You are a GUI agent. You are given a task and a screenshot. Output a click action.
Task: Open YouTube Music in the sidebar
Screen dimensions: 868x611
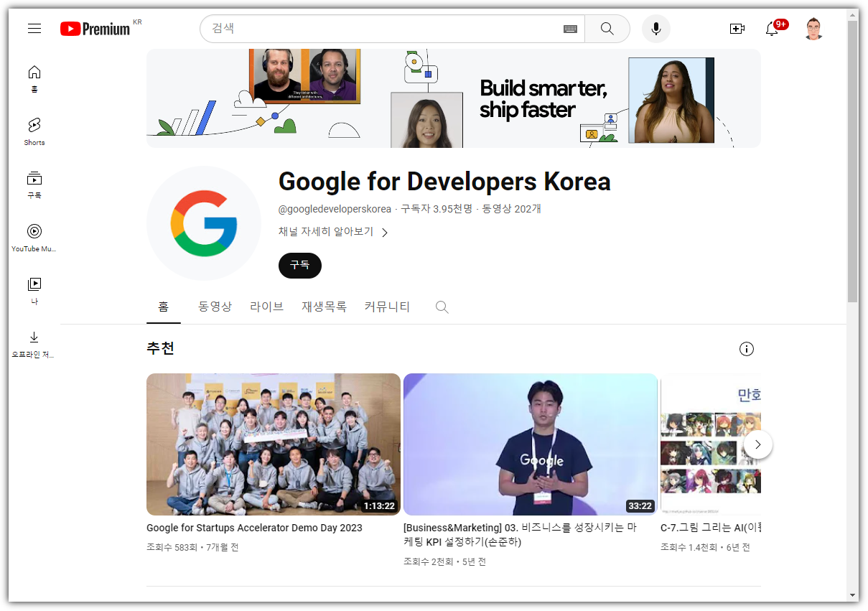[x=34, y=238]
